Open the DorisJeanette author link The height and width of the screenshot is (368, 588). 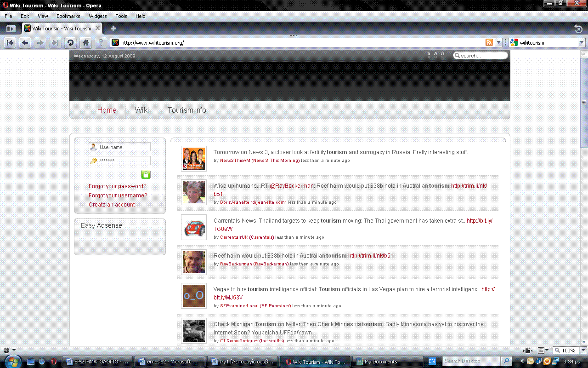pyautogui.click(x=253, y=202)
